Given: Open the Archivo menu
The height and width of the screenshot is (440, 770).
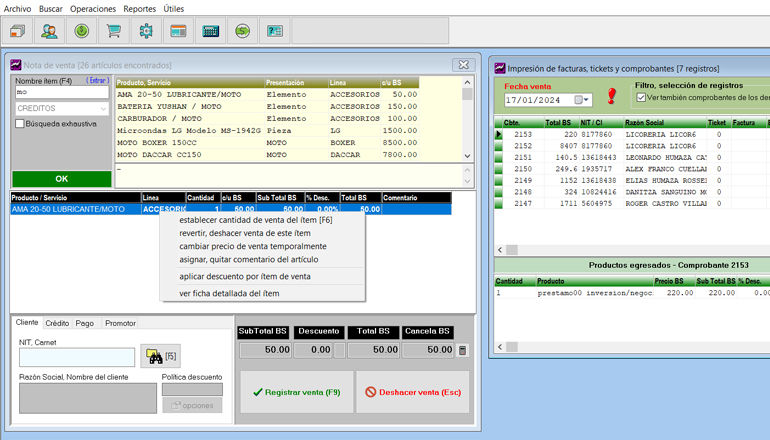Looking at the screenshot, I should click(x=17, y=9).
